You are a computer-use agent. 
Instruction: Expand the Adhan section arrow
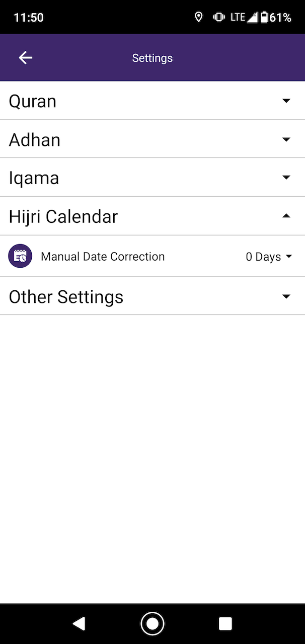286,139
